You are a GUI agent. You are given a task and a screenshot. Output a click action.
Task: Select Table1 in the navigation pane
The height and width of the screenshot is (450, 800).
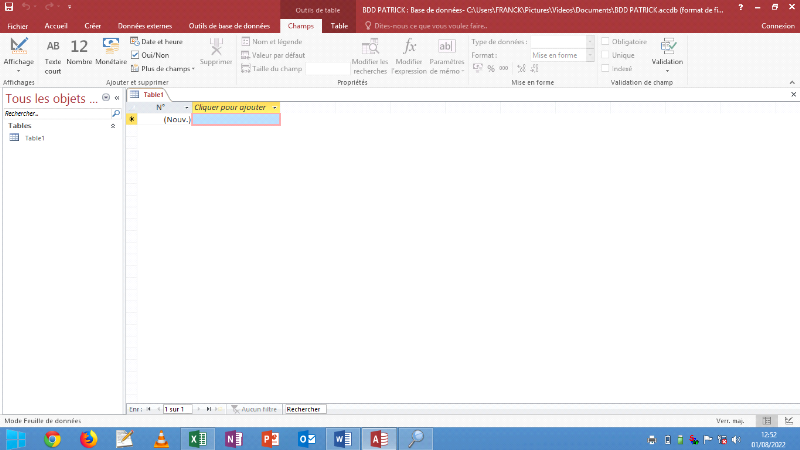(34, 137)
